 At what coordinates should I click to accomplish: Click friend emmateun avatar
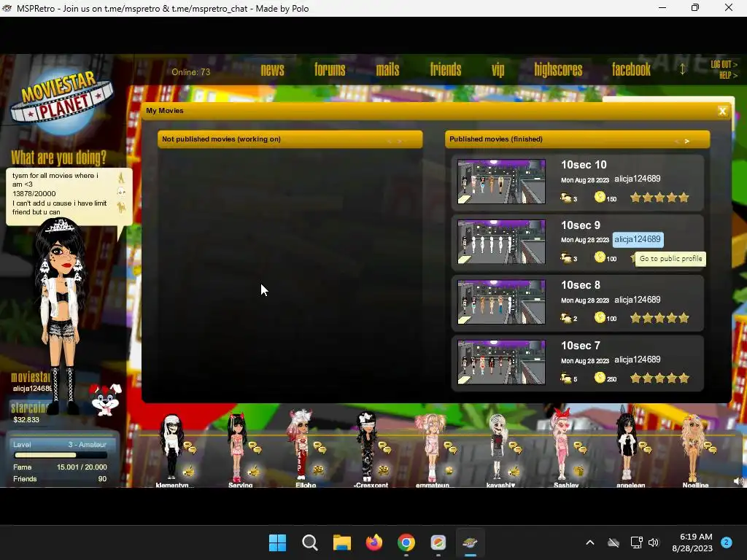tap(431, 447)
